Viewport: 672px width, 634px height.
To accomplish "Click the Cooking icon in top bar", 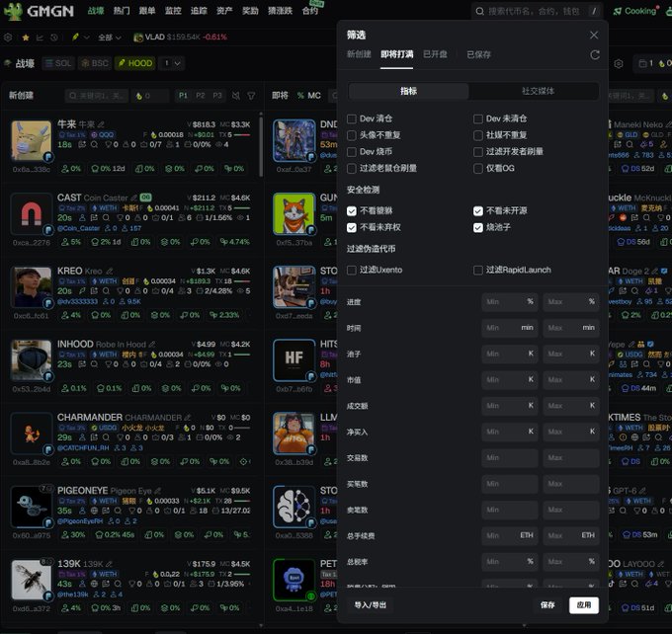I will point(617,12).
